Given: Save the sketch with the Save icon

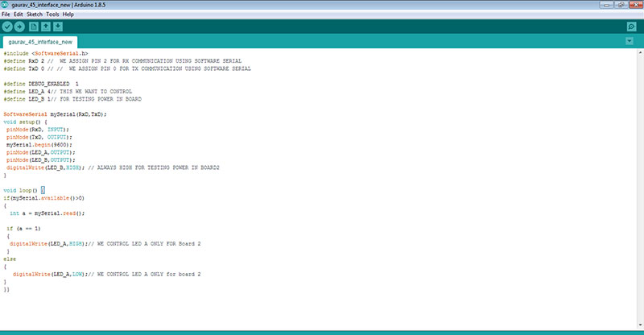Looking at the screenshot, I should [x=58, y=27].
